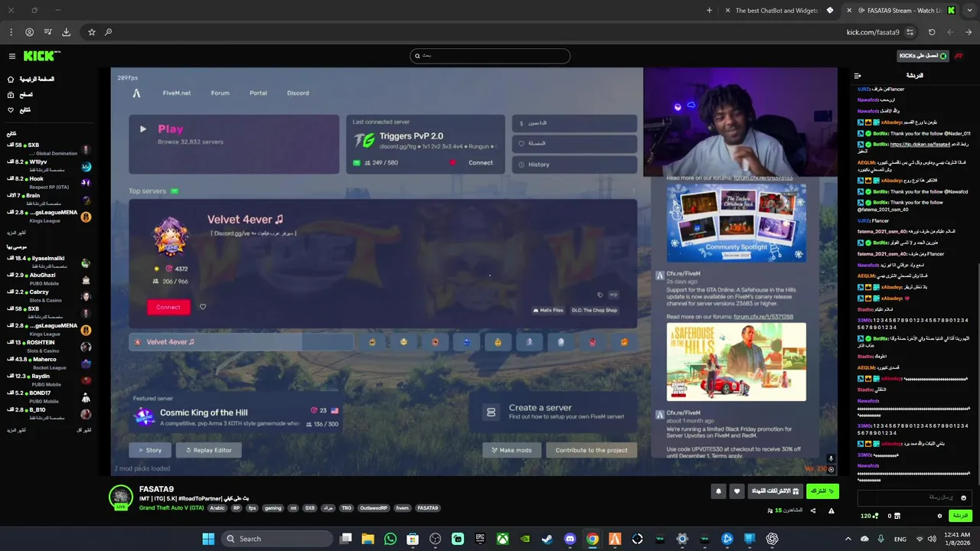Click the green Subscribe button
Image resolution: width=980 pixels, height=551 pixels.
click(822, 491)
